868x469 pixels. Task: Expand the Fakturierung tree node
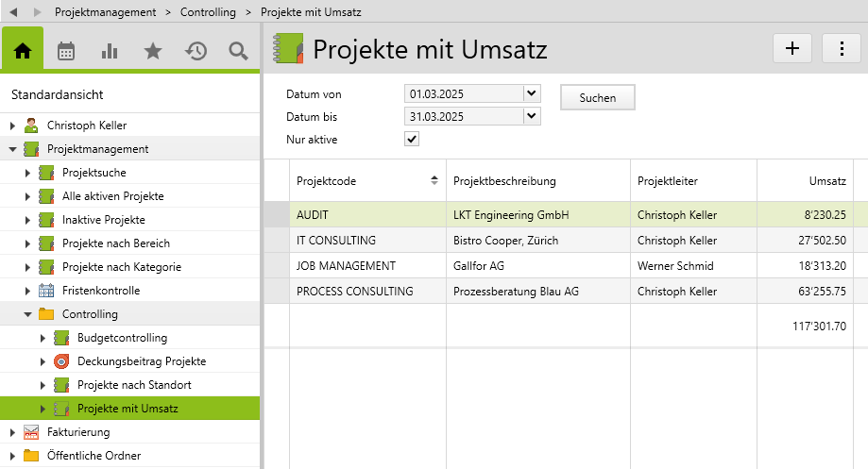point(12,432)
